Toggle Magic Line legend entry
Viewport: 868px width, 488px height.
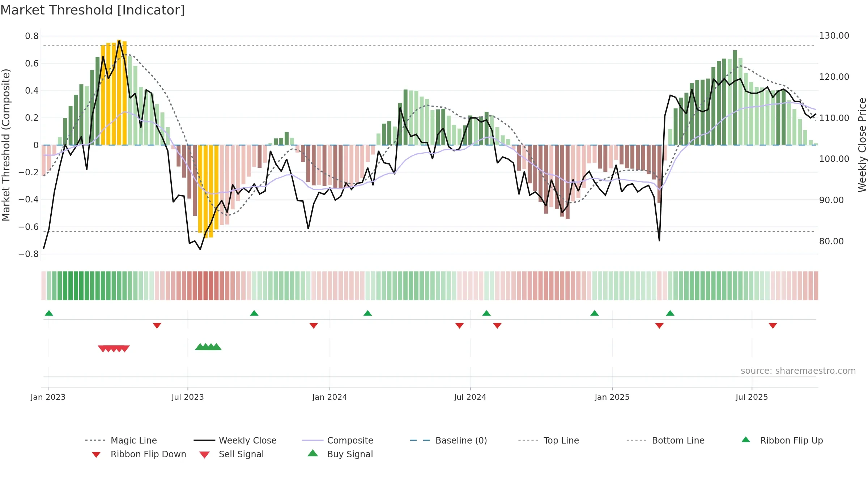click(121, 440)
